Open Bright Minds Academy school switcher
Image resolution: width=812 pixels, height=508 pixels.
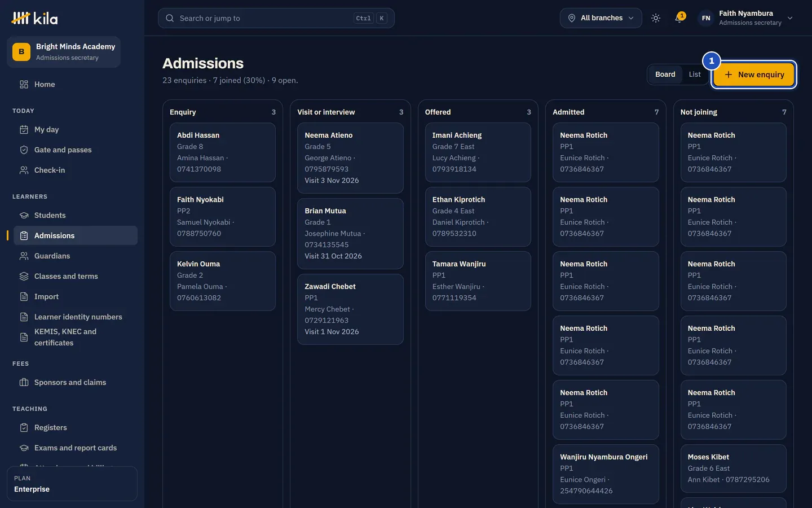[x=64, y=52]
